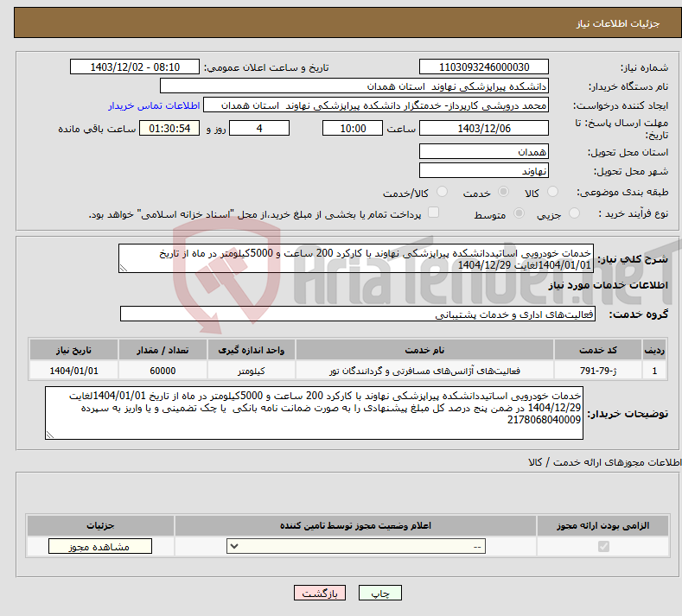The image size is (682, 616).
Task: Click the جزئیات اطلاعات نیاز page title
Action: click(618, 23)
